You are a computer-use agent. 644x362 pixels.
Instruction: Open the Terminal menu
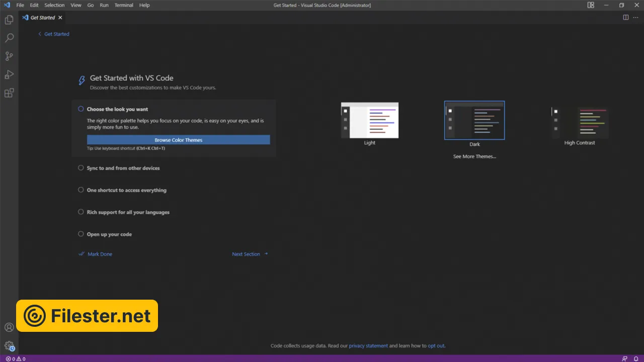pyautogui.click(x=123, y=5)
